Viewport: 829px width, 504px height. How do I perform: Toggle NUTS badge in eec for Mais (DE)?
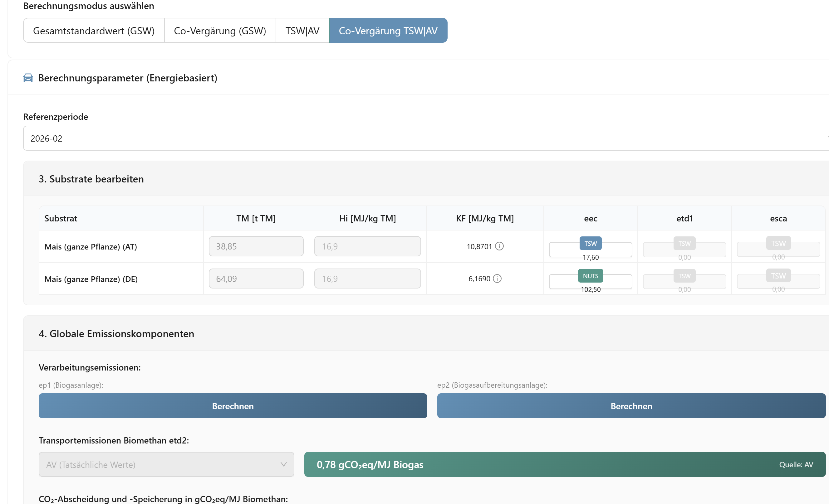pyautogui.click(x=591, y=276)
